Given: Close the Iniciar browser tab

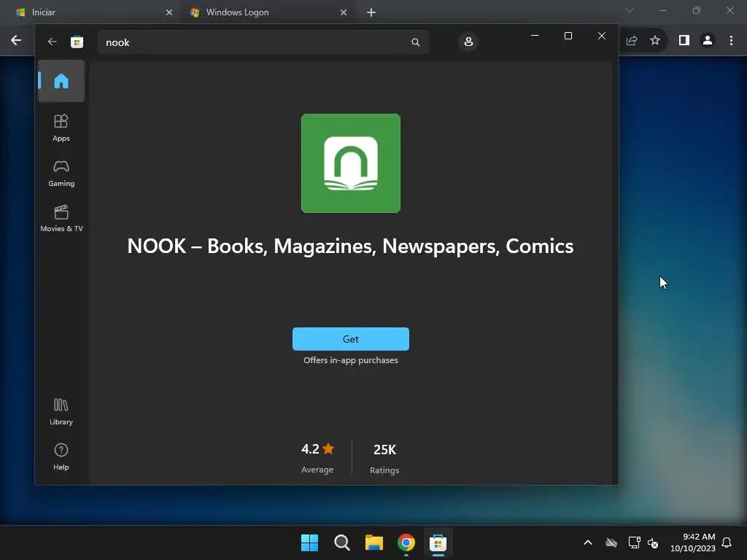Looking at the screenshot, I should (169, 12).
